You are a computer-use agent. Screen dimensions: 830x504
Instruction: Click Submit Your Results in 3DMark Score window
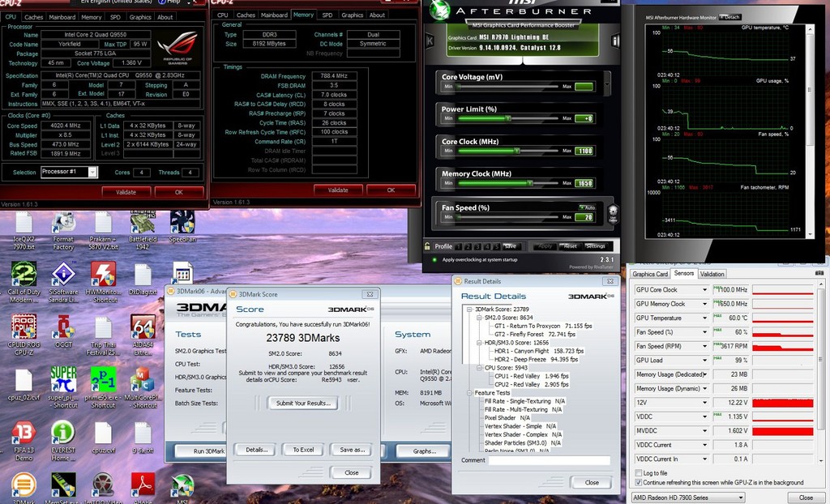coord(303,404)
